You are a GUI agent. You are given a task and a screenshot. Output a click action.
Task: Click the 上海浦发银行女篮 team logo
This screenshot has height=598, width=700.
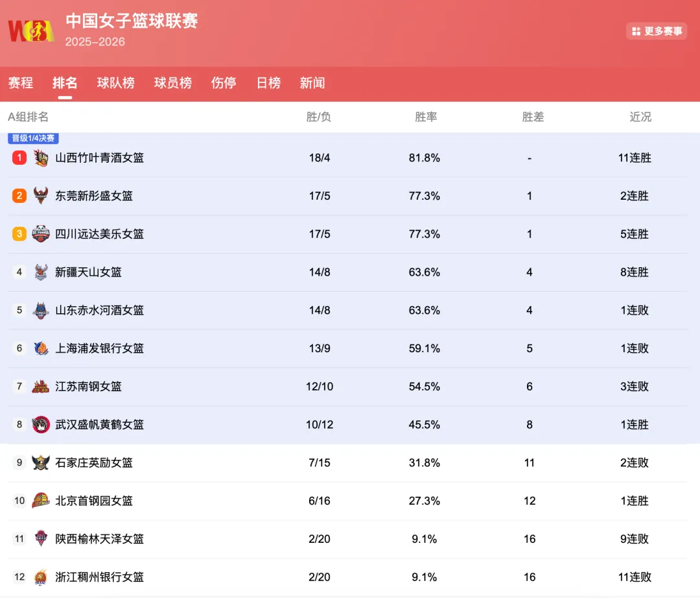[x=41, y=348]
